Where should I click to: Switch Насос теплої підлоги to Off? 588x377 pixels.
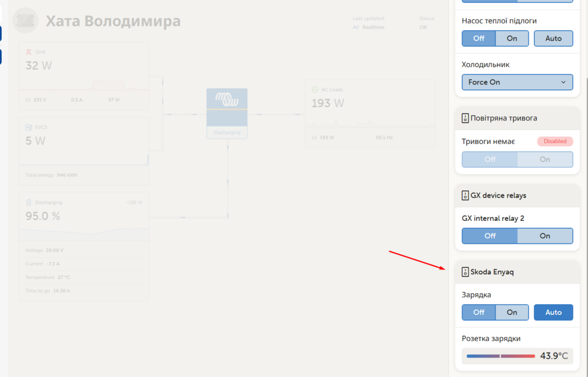tap(479, 39)
